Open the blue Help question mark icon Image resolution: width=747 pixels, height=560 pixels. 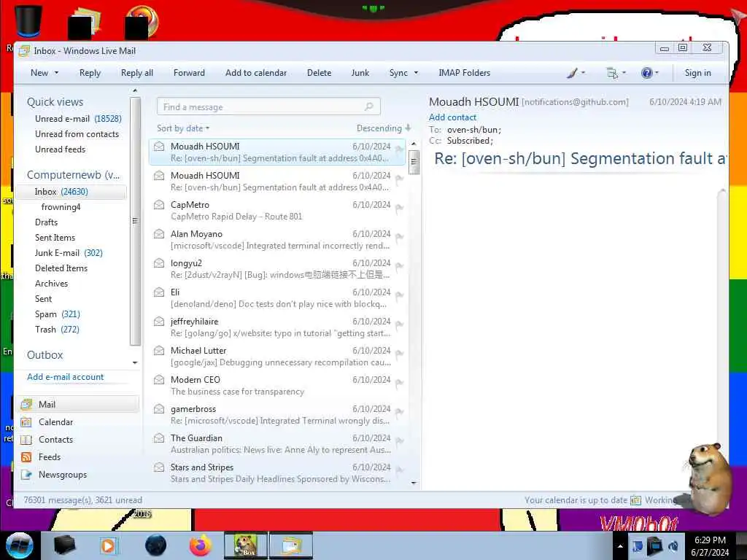point(646,73)
